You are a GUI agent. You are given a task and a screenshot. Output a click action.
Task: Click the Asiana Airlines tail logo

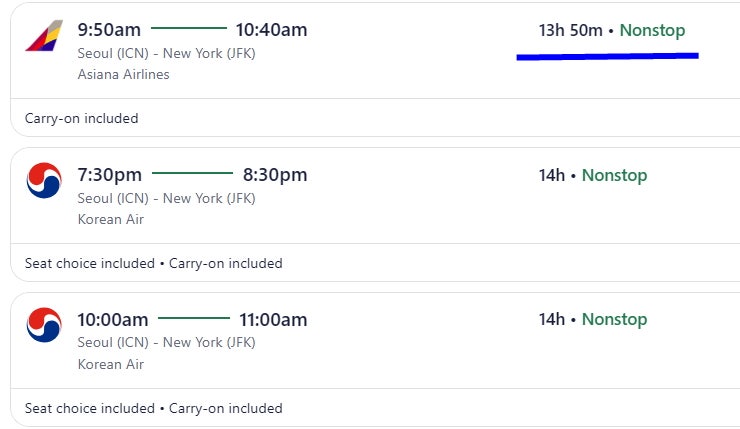[x=44, y=35]
